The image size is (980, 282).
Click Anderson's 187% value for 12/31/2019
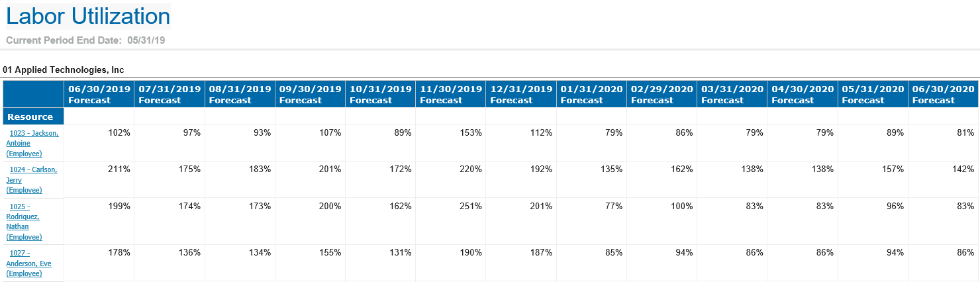tap(541, 252)
